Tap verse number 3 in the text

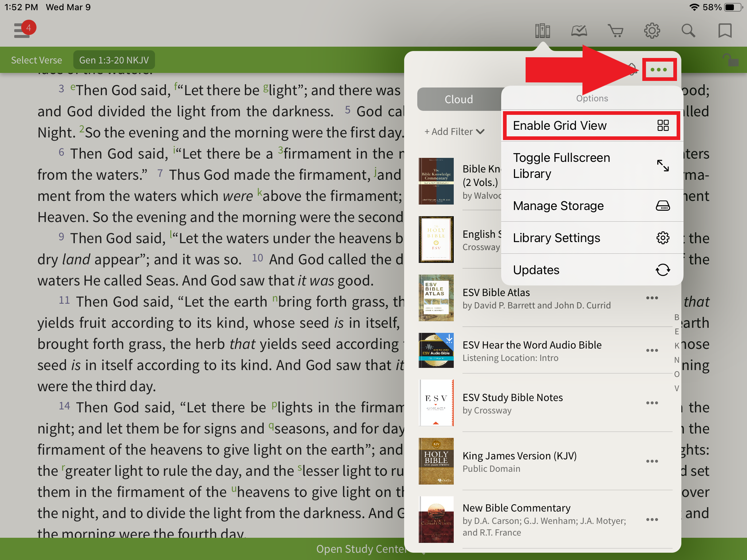tap(61, 89)
